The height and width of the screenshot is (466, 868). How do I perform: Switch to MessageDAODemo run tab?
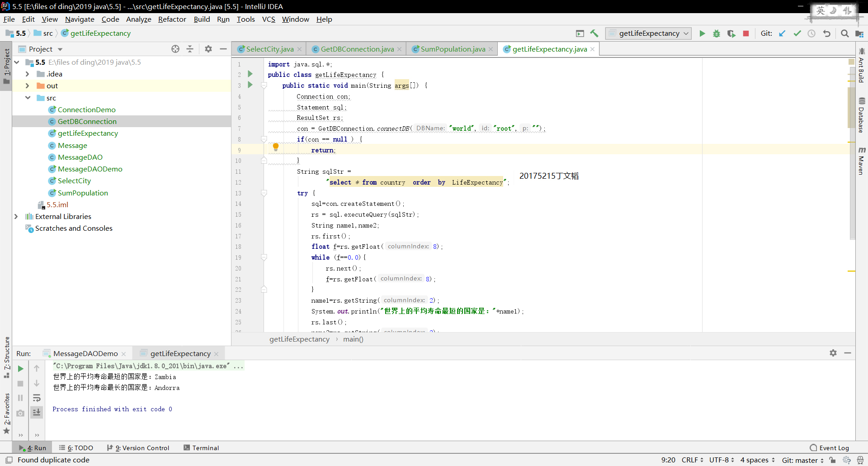[x=85, y=353]
